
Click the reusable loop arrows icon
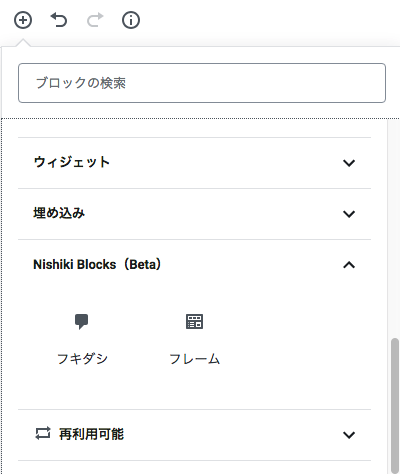pos(43,434)
